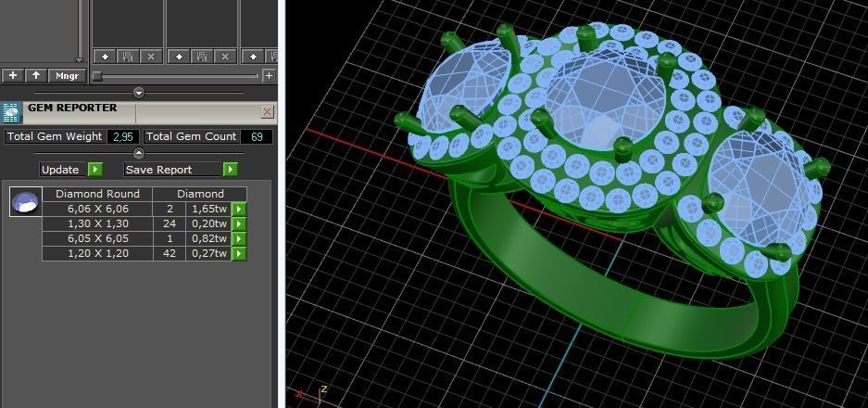Click the Diamond material column header

point(200,194)
